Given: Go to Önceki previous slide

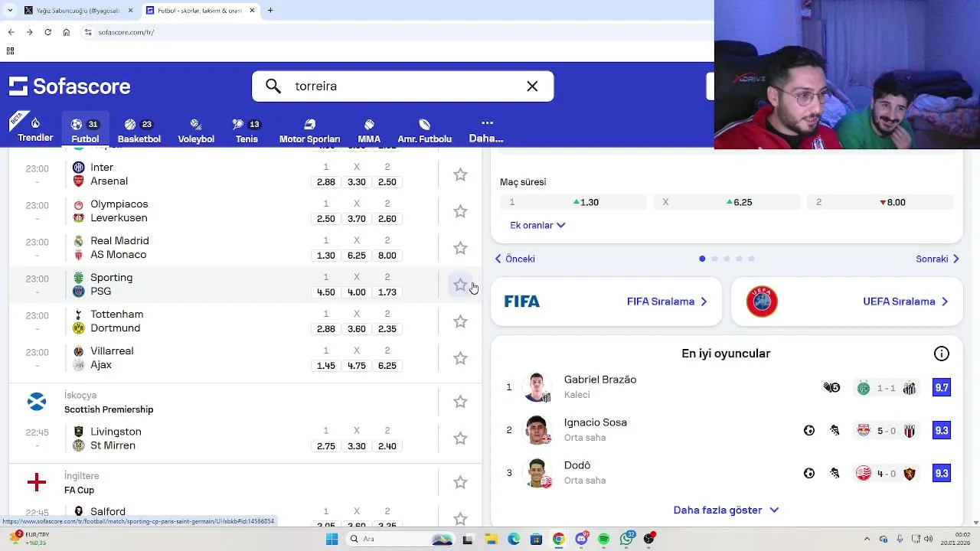Looking at the screenshot, I should pos(514,259).
